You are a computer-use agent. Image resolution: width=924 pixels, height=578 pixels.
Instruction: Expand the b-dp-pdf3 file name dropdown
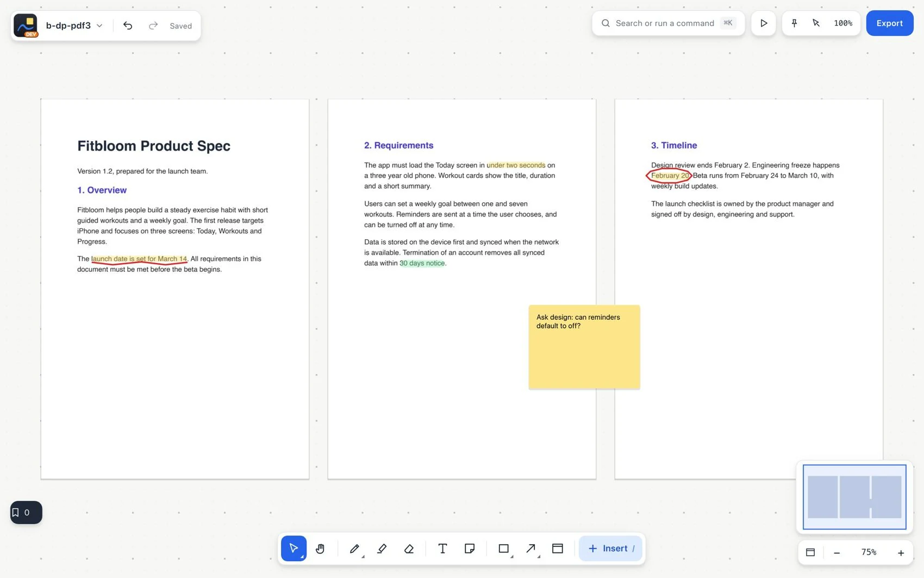coord(74,26)
